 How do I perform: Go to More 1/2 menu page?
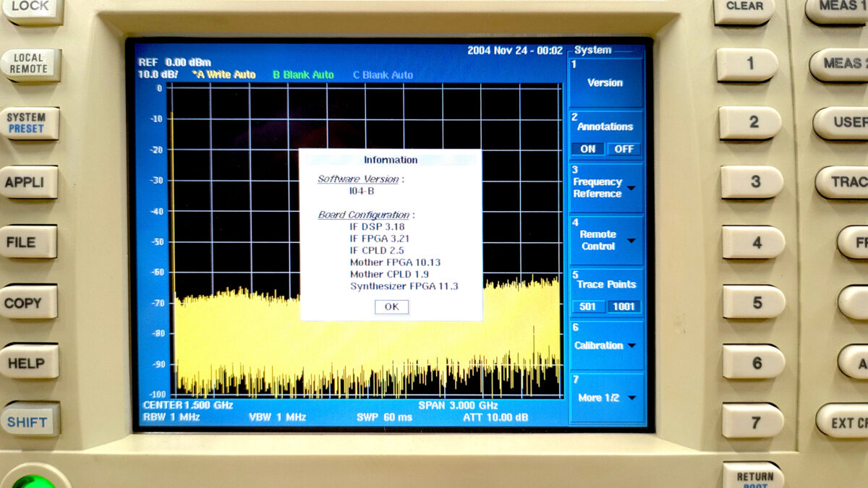coord(605,398)
